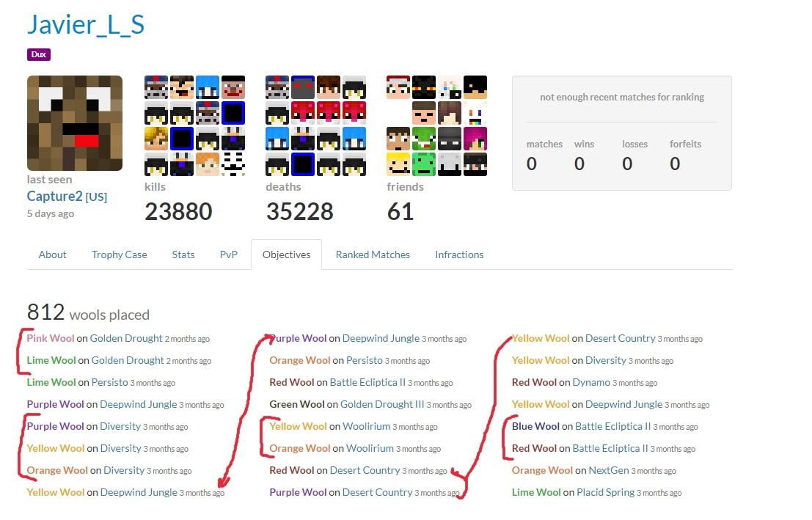Click the Javier_L_S username heading

click(86, 24)
